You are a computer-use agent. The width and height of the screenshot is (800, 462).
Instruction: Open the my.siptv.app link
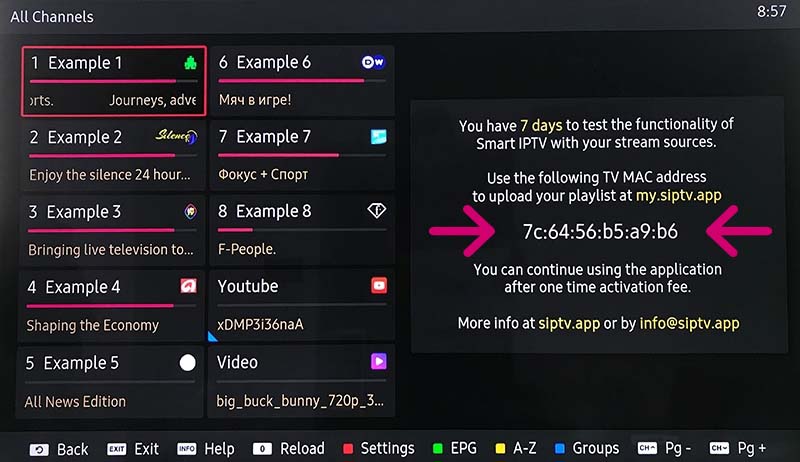coord(679,195)
